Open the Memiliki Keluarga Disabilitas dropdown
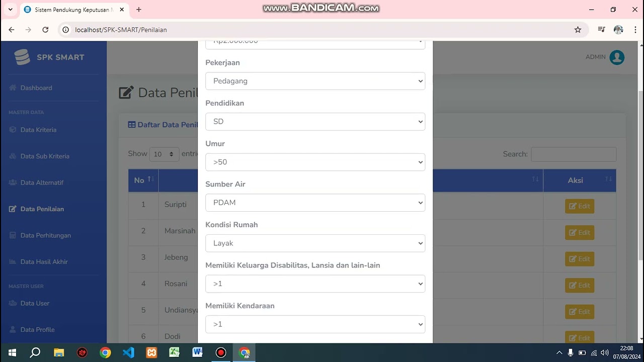644x362 pixels. click(315, 284)
